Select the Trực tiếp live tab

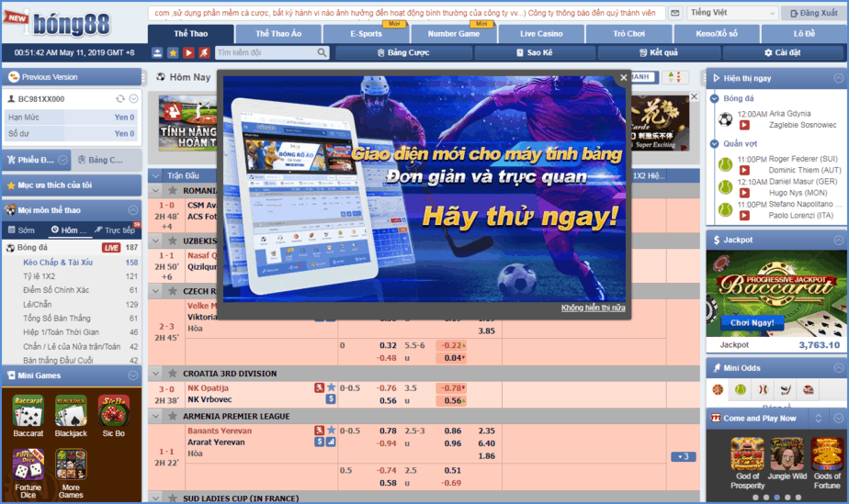[115, 230]
